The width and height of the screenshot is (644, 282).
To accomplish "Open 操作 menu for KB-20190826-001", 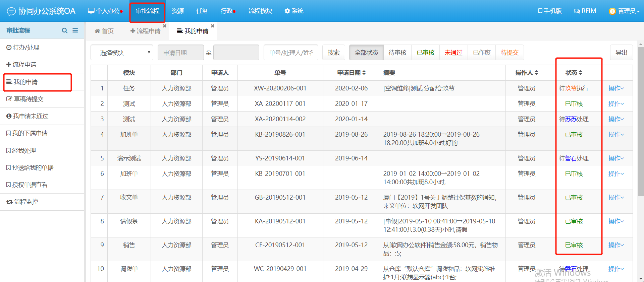I will (616, 135).
